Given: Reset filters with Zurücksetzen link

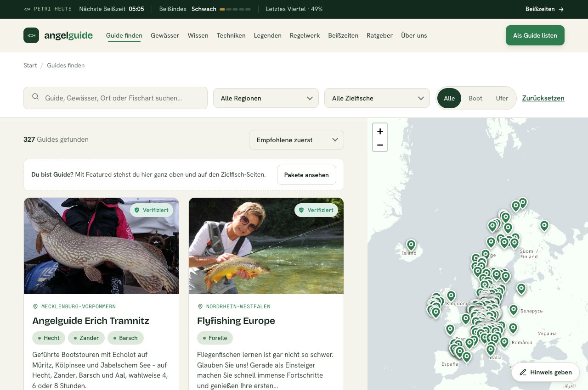Looking at the screenshot, I should click(543, 98).
